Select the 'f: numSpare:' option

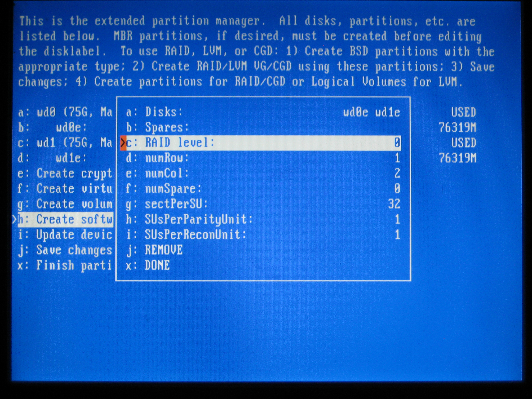click(x=263, y=189)
